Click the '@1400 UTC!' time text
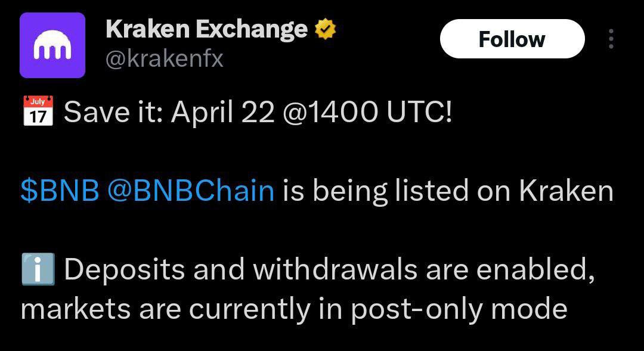 click(367, 111)
